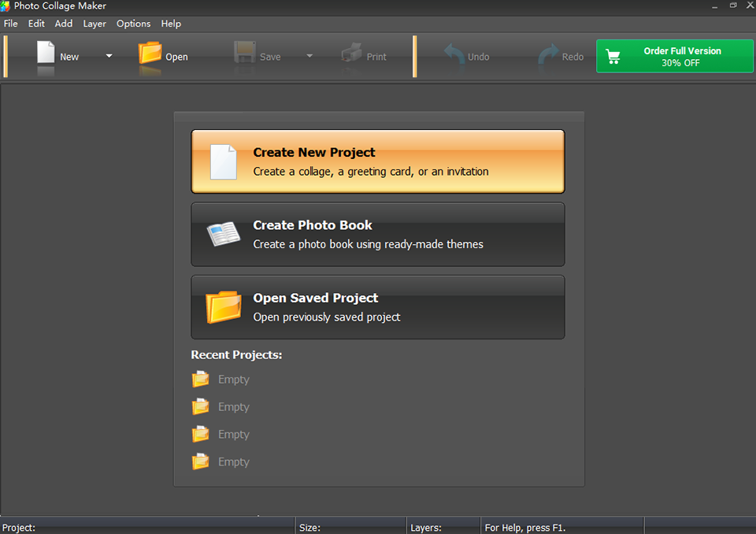Open the Options menu
This screenshot has width=756, height=534.
[134, 24]
